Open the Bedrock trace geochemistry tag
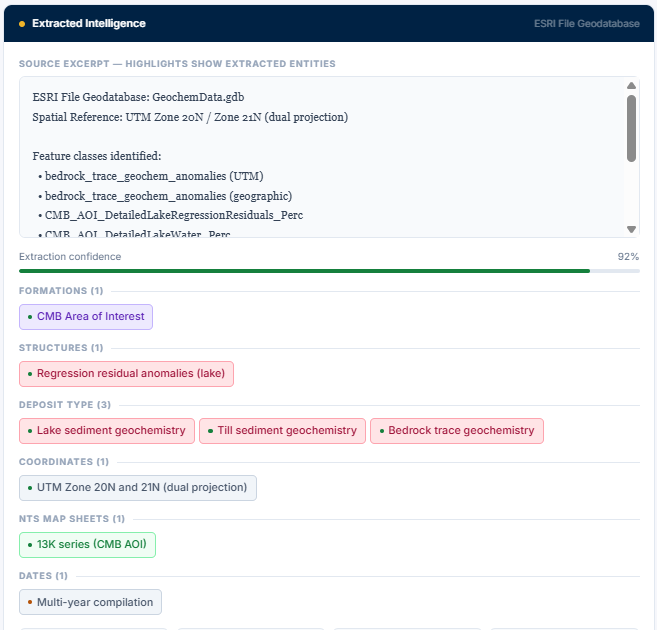The width and height of the screenshot is (657, 630). pos(456,431)
